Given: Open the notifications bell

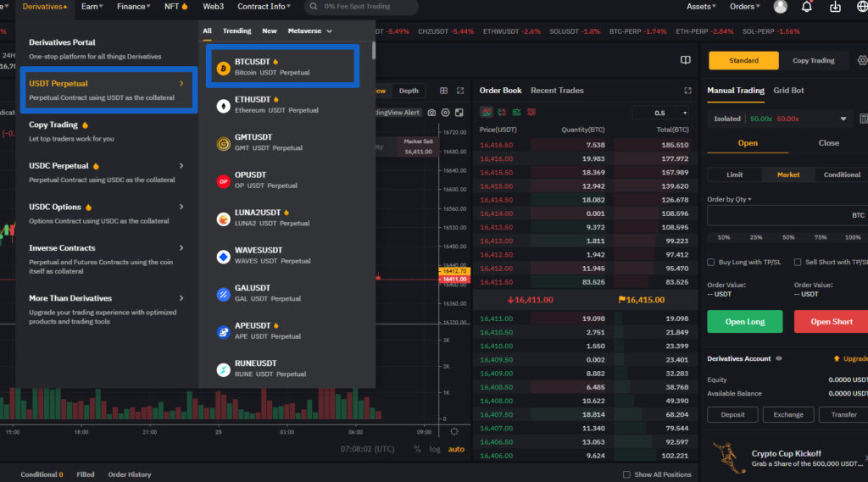Looking at the screenshot, I should pos(807,7).
